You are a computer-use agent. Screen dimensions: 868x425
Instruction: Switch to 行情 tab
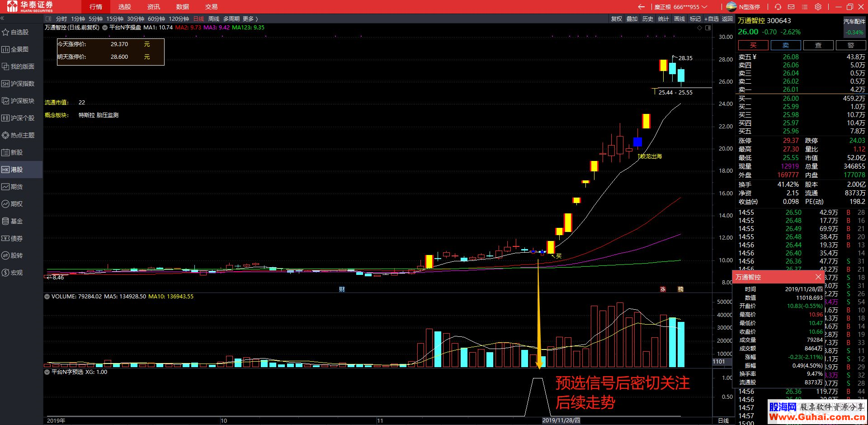click(x=96, y=7)
